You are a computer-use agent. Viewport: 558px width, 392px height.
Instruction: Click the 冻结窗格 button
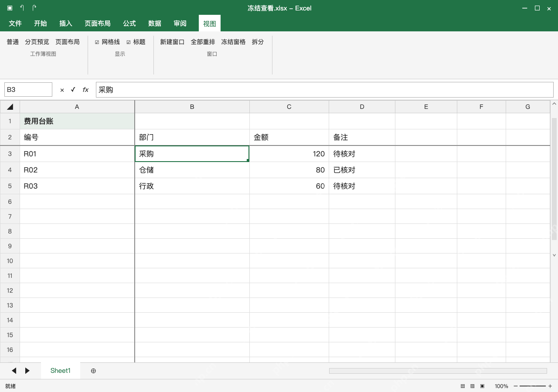point(233,42)
